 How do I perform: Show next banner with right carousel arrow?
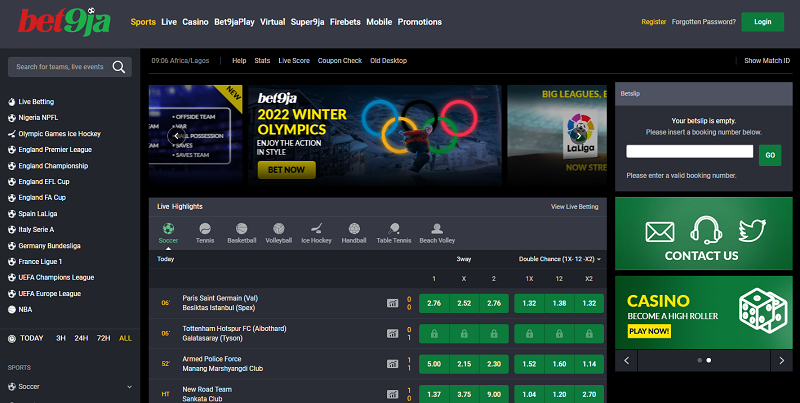pyautogui.click(x=578, y=136)
